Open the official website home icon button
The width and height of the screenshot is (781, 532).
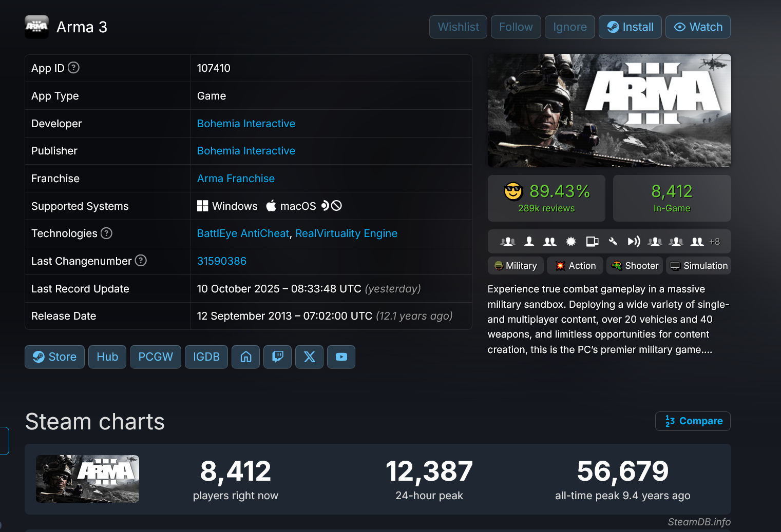pyautogui.click(x=246, y=357)
